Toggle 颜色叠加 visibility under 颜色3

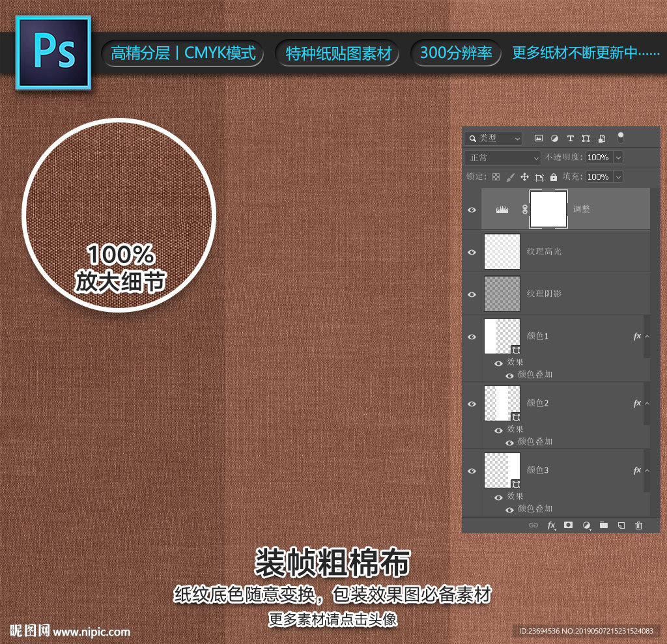[509, 510]
